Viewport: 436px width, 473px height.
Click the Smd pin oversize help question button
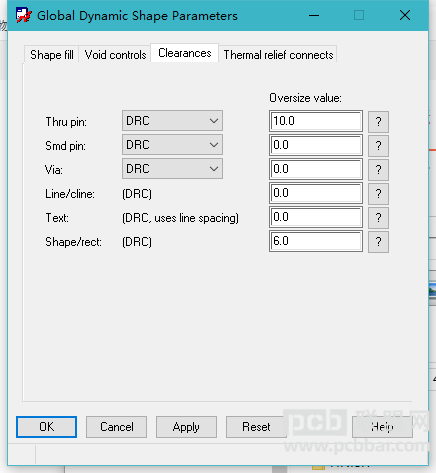[x=378, y=146]
